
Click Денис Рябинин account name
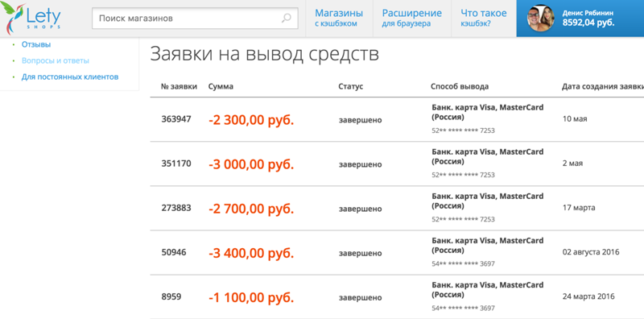[588, 13]
